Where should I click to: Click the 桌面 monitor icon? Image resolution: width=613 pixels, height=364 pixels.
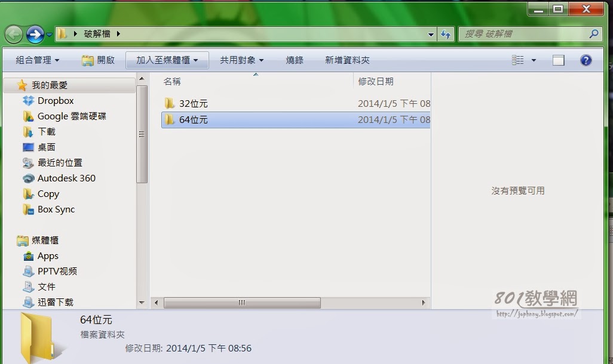(x=28, y=147)
